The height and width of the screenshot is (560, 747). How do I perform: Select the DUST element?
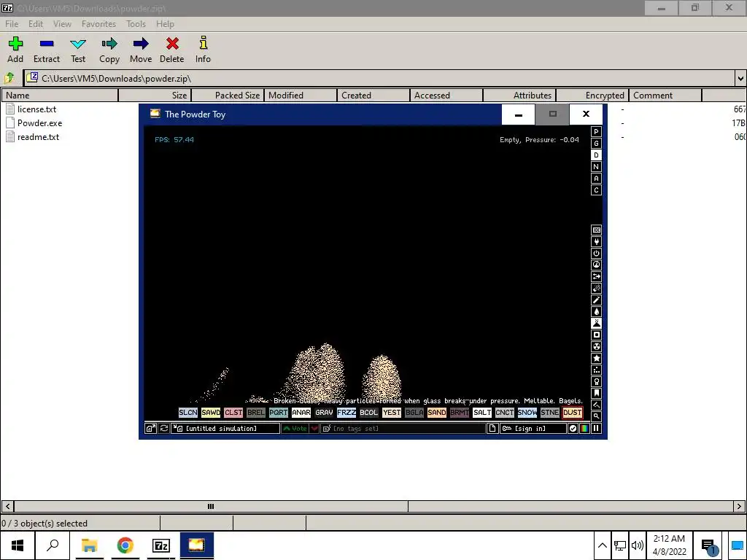coord(572,413)
